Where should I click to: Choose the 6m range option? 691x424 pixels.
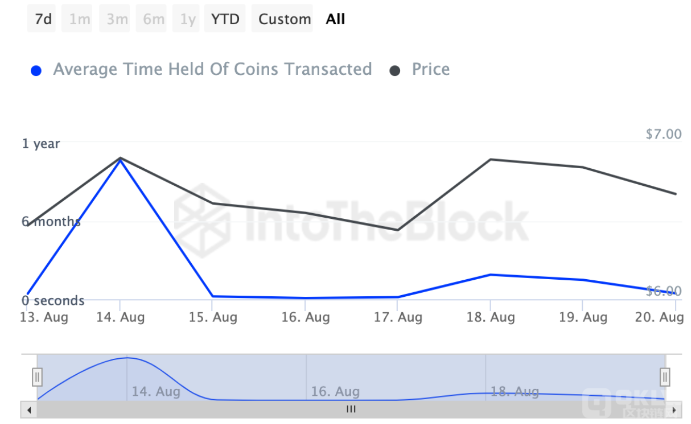(154, 19)
